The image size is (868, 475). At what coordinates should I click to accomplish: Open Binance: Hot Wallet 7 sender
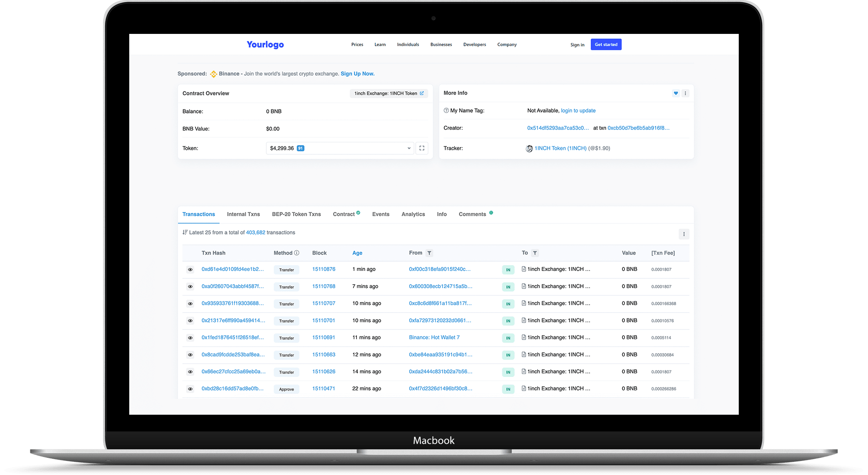point(434,337)
